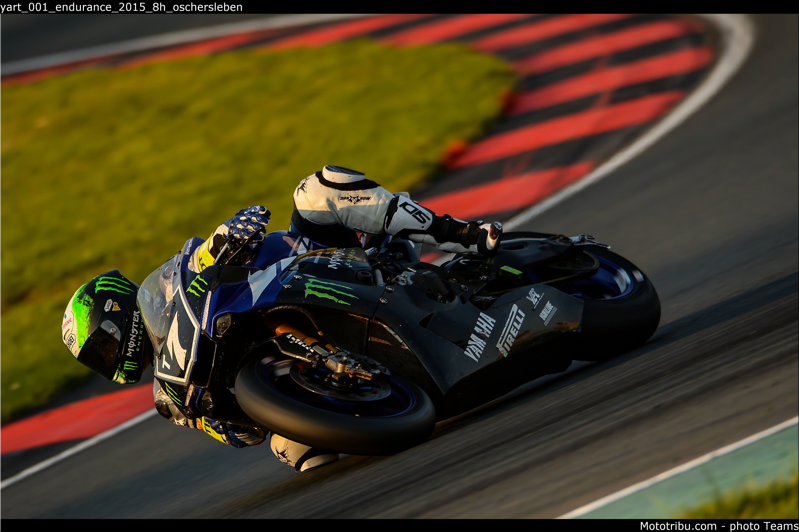Click the Dan Arrow logo on the leathers

click(355, 199)
